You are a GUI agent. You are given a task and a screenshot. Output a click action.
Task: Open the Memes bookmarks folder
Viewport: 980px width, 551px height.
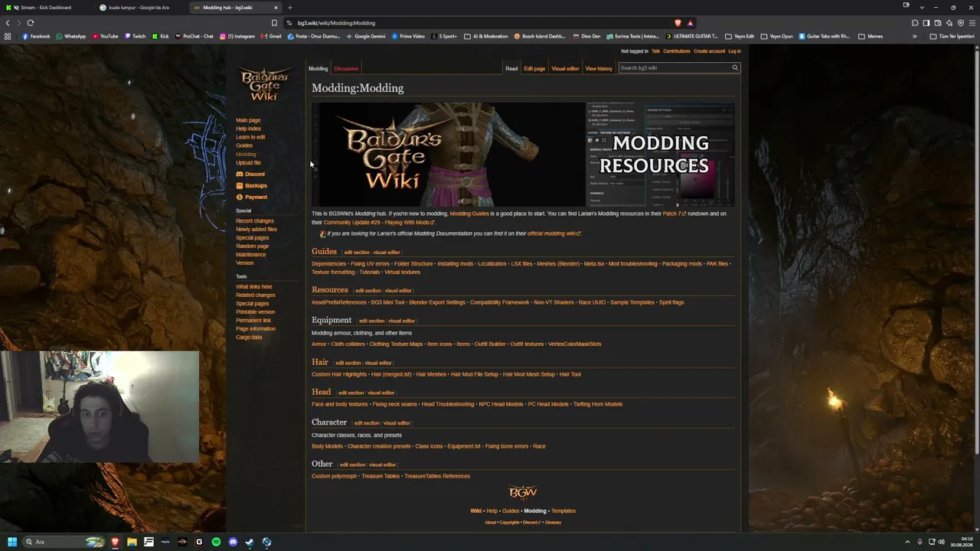point(871,36)
